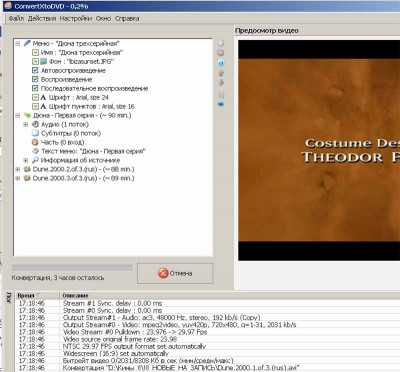Collapse the Меню - "Дюна трехсерийная" node
400x372 pixels.
click(18, 43)
